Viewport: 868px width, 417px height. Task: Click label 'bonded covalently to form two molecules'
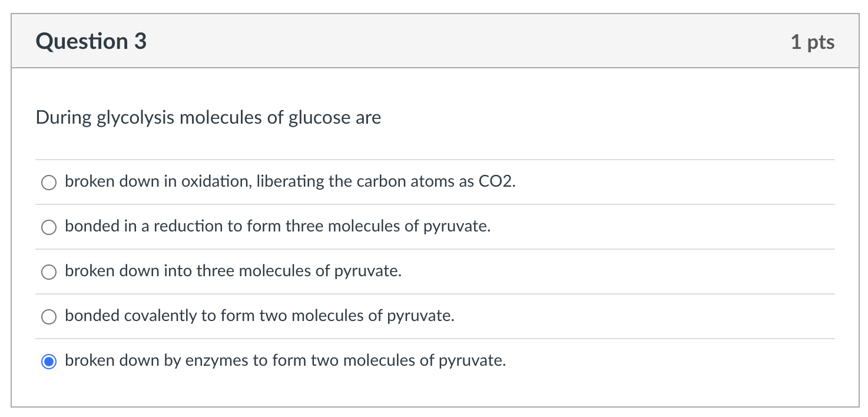coord(259,316)
